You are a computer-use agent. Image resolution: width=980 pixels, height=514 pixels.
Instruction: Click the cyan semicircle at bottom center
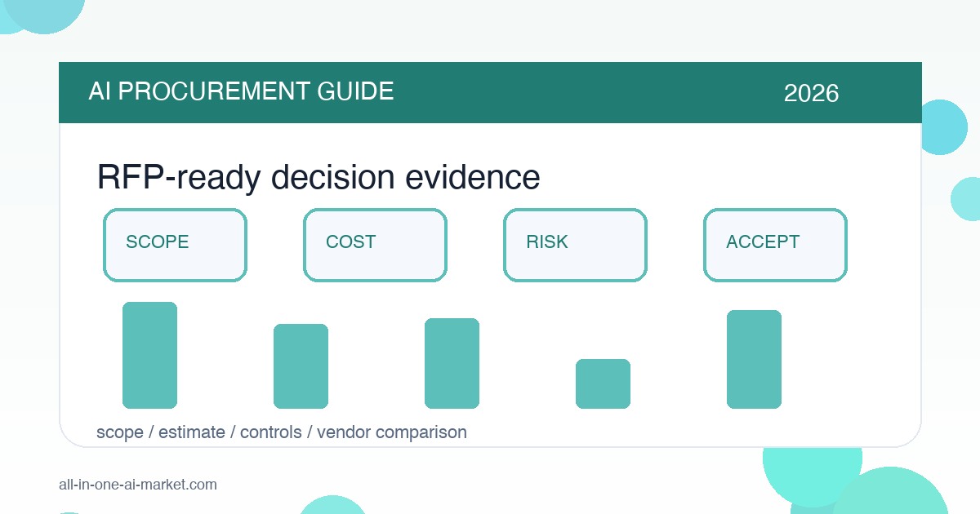(334, 505)
